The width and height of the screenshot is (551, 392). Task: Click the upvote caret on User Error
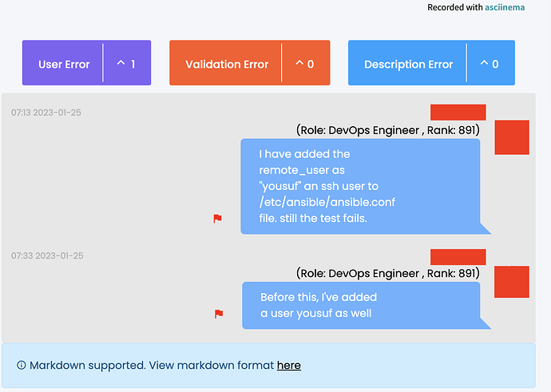click(x=121, y=64)
